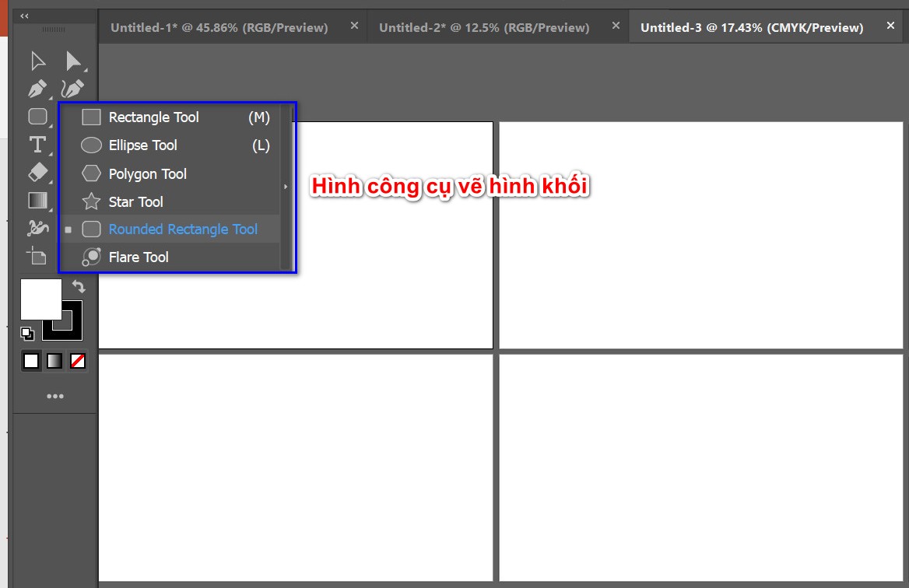Reset to default fill and stroke
The image size is (909, 588).
[x=27, y=334]
